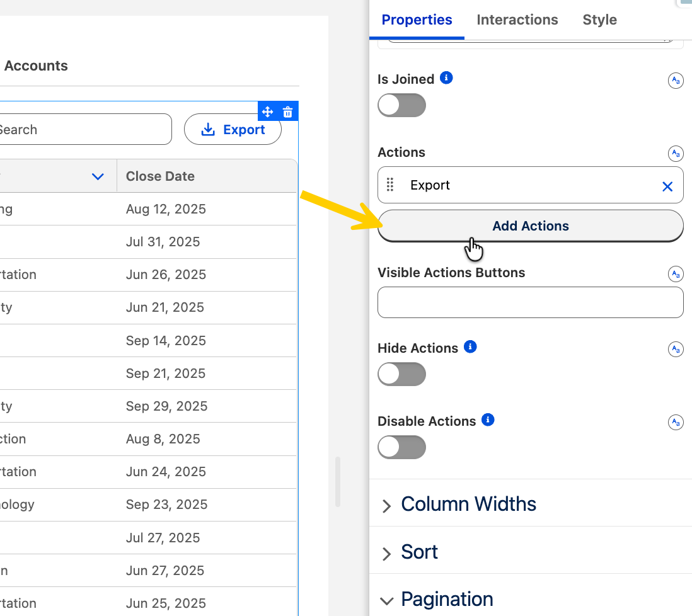Viewport: 692px width, 616px height.
Task: Click the Export button above the table
Action: pos(233,130)
